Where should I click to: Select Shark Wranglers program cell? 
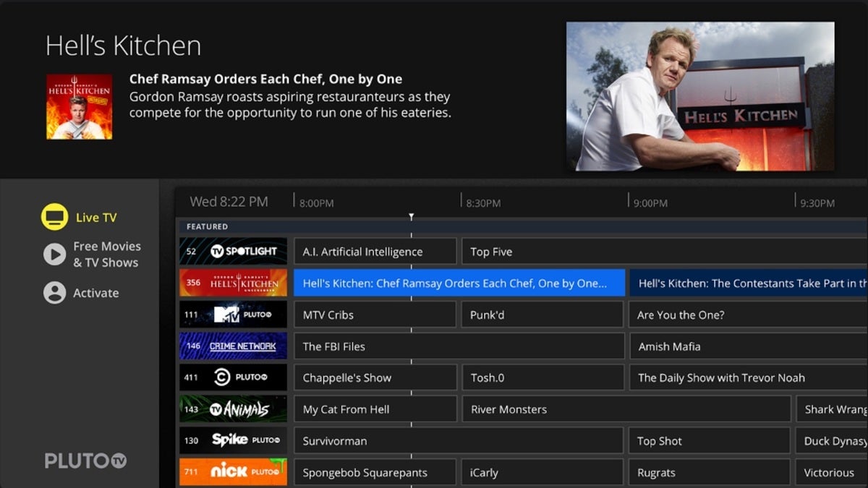[832, 409]
